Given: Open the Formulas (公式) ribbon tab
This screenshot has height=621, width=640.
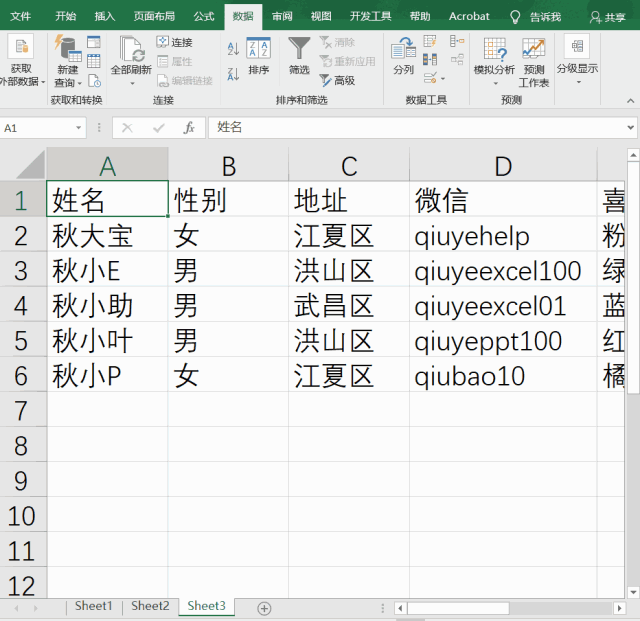Looking at the screenshot, I should (204, 16).
